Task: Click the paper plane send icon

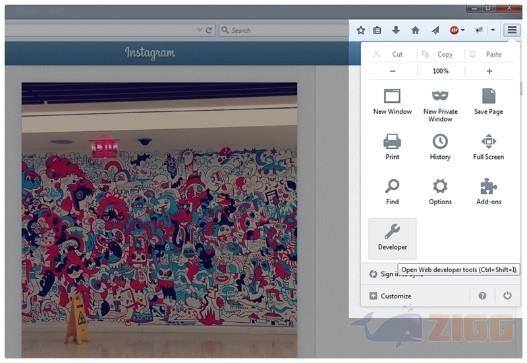Action: click(x=435, y=30)
